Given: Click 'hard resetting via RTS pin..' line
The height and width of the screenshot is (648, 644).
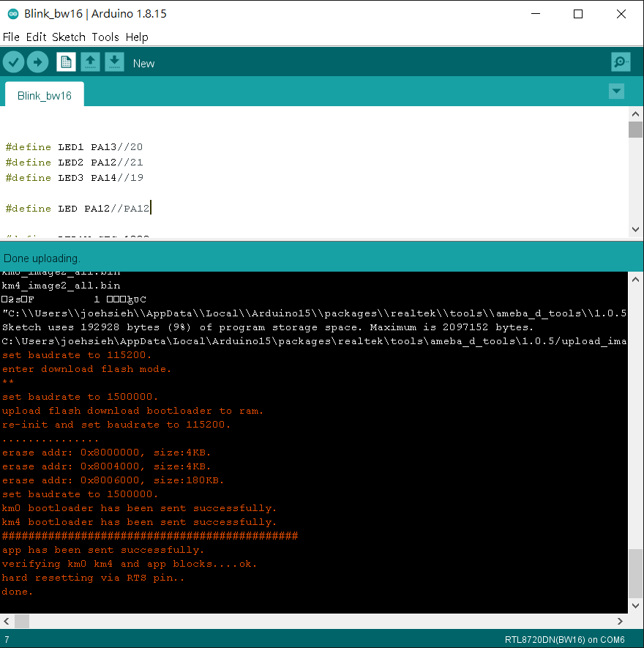Looking at the screenshot, I should click(93, 578).
